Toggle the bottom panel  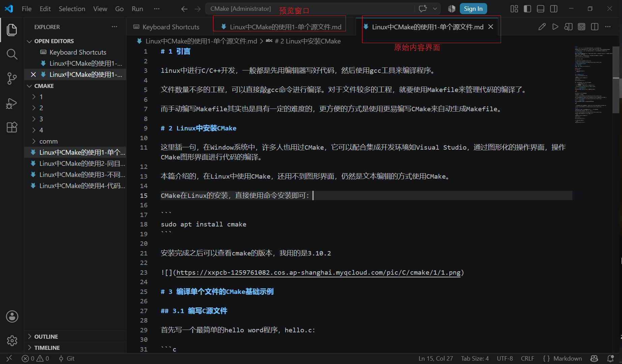point(541,9)
